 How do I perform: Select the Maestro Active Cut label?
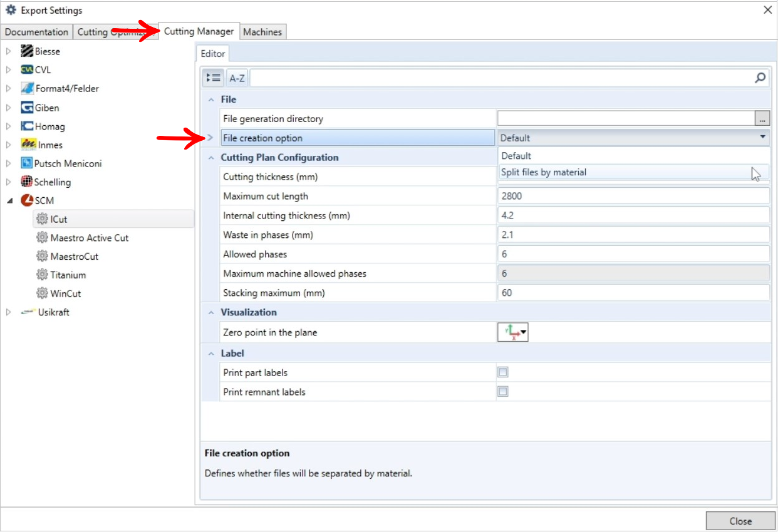point(90,238)
